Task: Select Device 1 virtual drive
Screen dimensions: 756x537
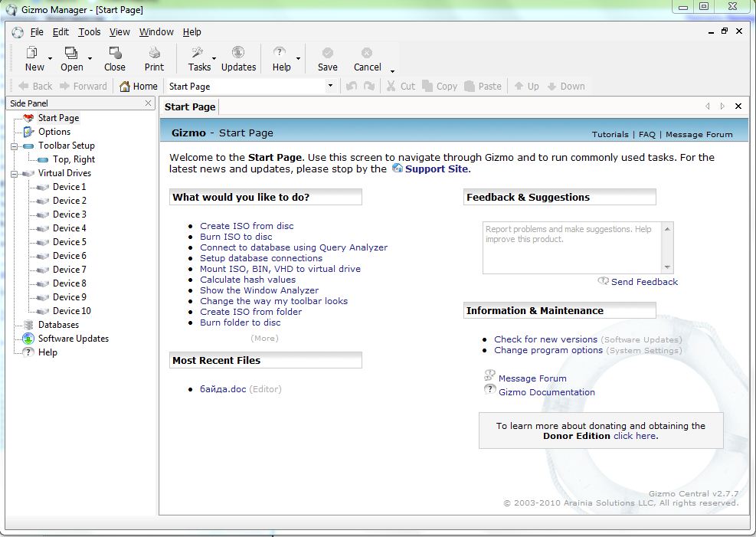Action: [x=70, y=187]
